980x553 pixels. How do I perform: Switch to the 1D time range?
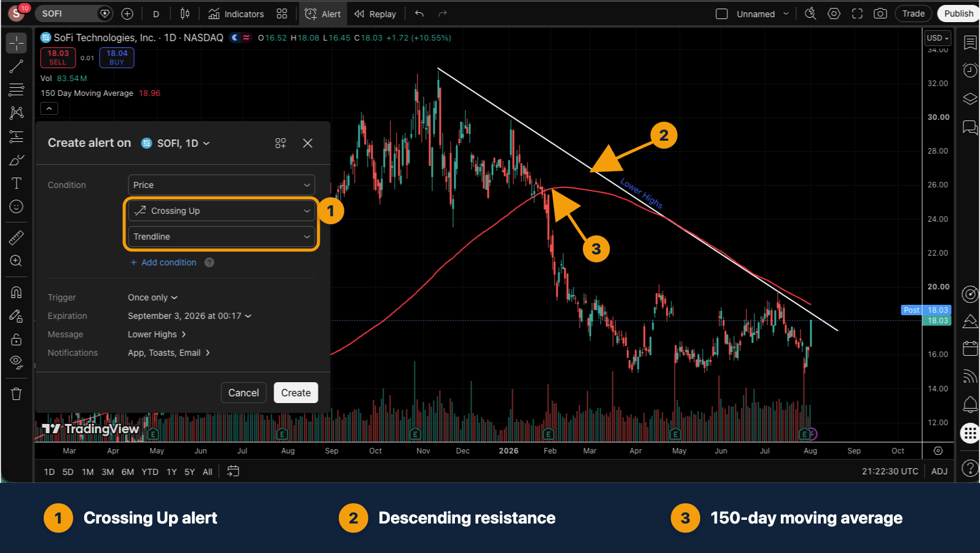(x=49, y=472)
